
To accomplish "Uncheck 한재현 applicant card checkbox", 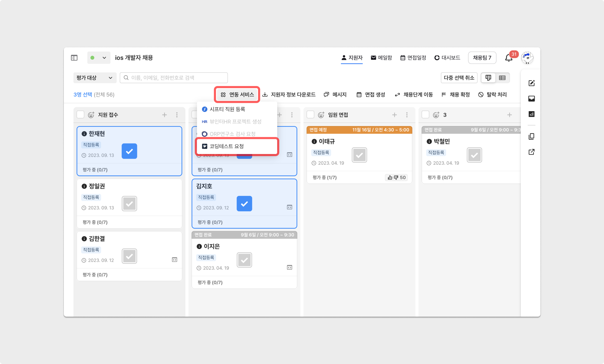I will pos(129,151).
